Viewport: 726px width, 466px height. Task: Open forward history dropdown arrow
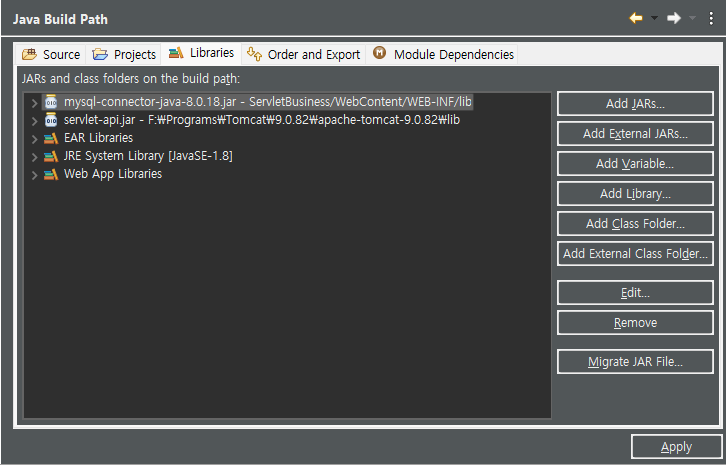(692, 19)
